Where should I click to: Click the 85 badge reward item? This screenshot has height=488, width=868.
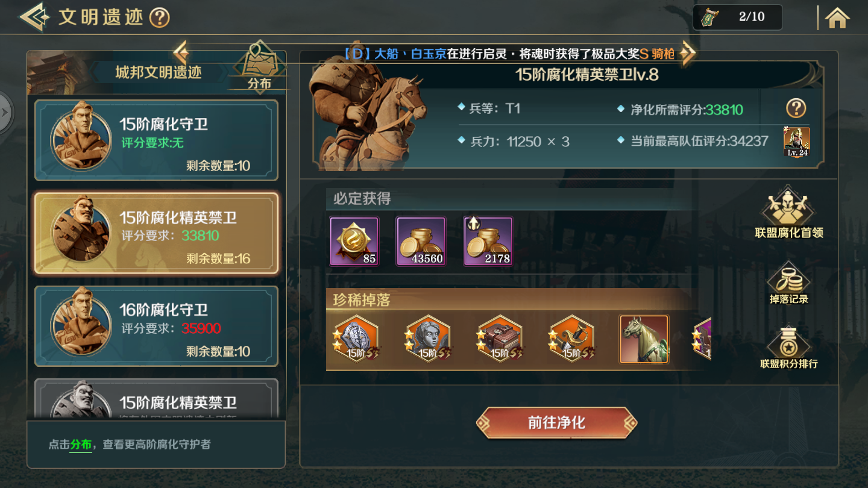tap(354, 241)
